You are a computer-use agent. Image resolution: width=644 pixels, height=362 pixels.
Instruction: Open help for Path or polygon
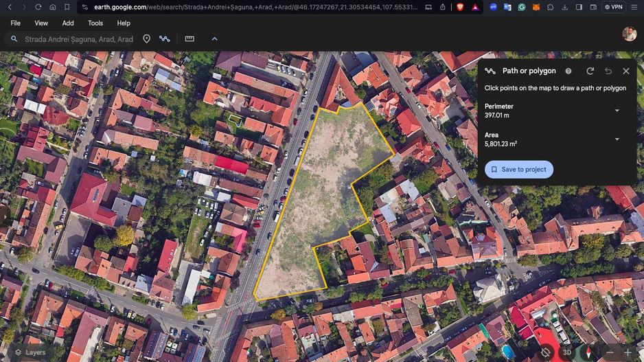pos(568,71)
